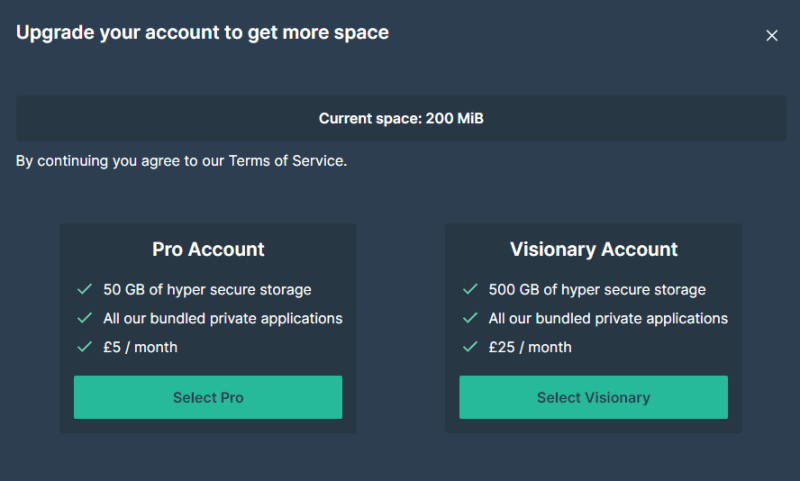The height and width of the screenshot is (481, 800).
Task: Close the upgrade account dialog
Action: (x=771, y=35)
